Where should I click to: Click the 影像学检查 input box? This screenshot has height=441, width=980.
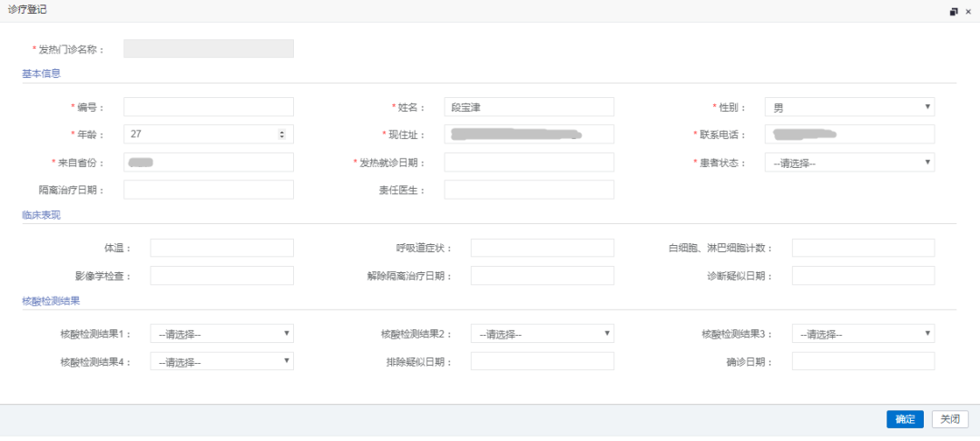click(221, 276)
